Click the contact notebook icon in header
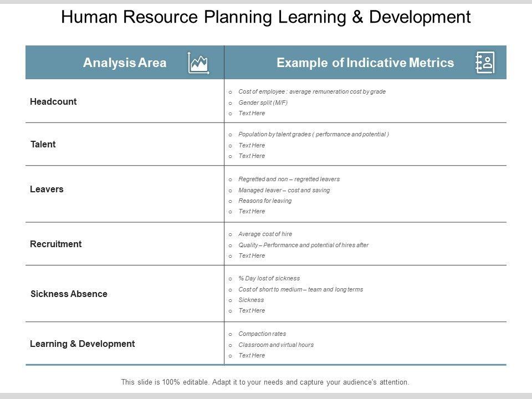Screen dimensions: 532x399 [485, 63]
